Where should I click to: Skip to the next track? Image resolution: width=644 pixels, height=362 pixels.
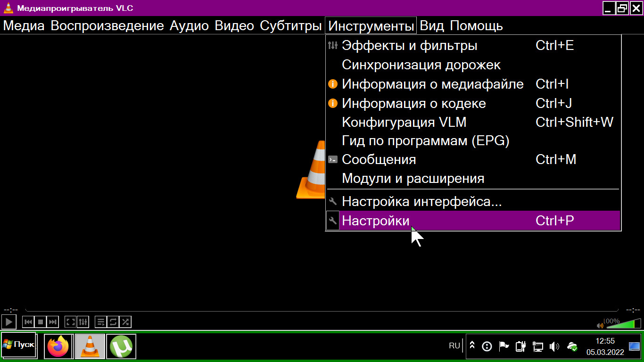pyautogui.click(x=53, y=322)
